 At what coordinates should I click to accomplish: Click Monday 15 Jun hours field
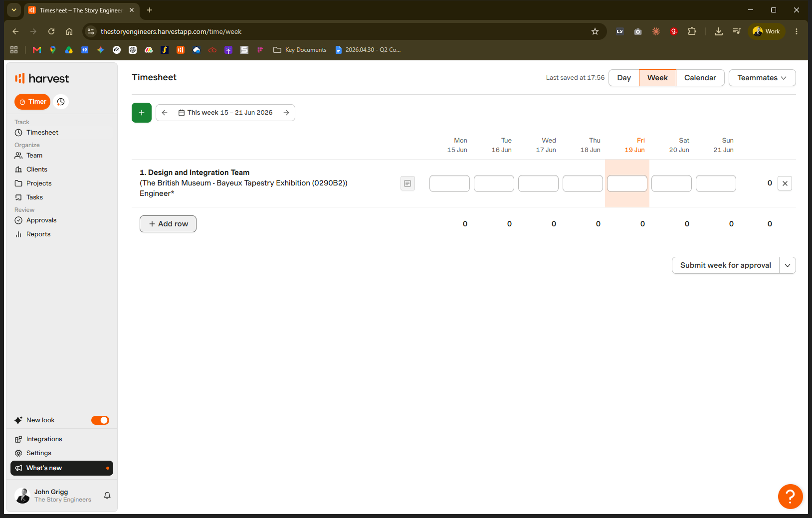449,183
